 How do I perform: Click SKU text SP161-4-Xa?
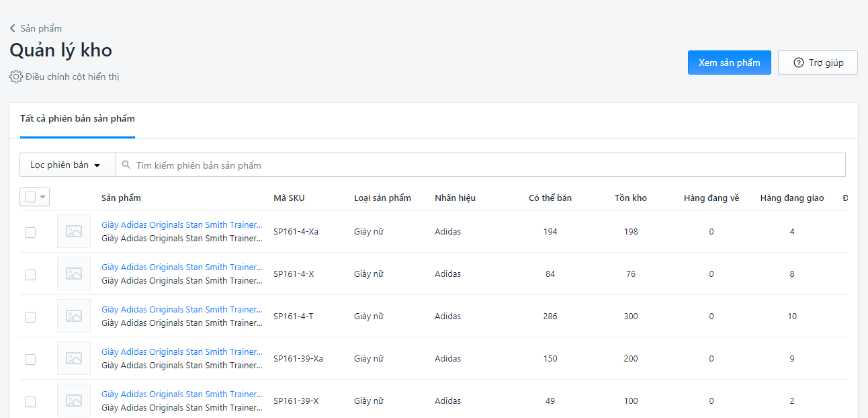pos(296,231)
